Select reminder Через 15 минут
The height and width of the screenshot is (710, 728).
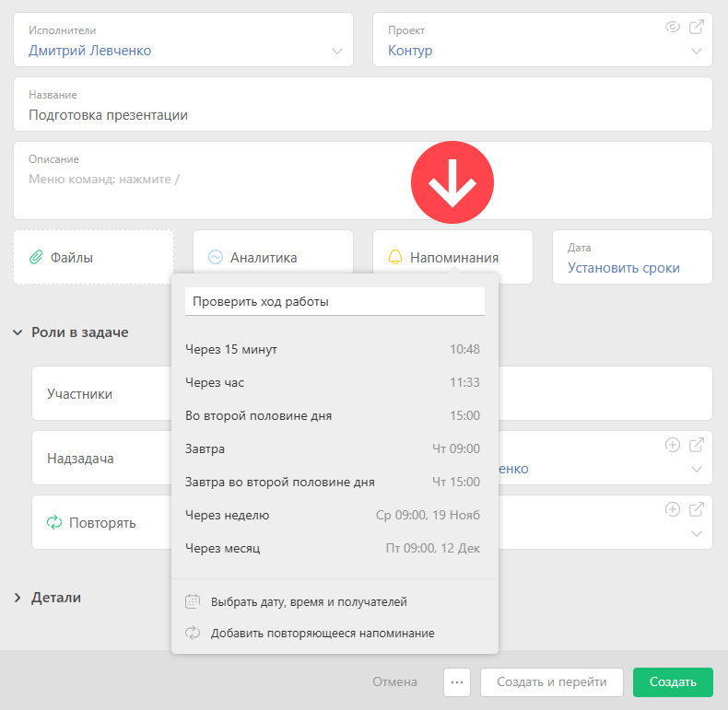pos(333,349)
